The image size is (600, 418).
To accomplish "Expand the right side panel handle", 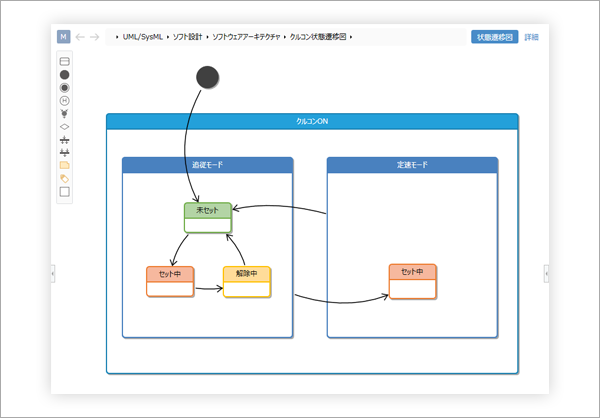I will 546,273.
